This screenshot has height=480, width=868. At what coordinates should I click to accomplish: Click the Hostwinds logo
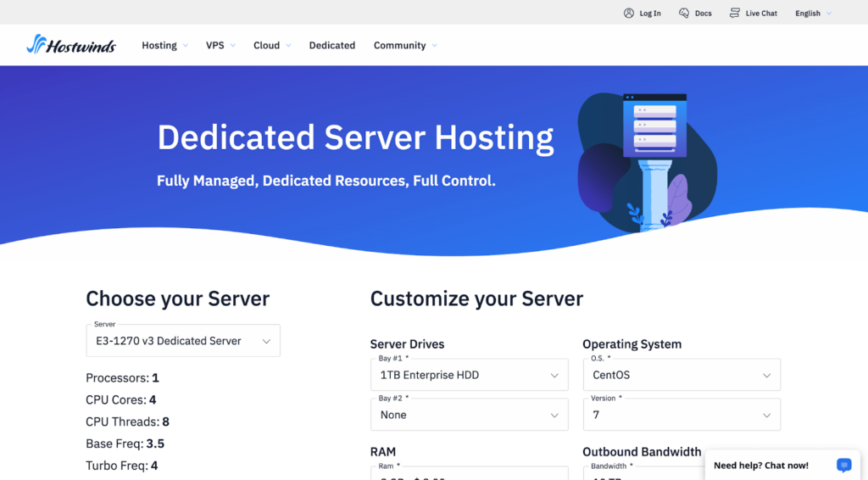point(71,44)
